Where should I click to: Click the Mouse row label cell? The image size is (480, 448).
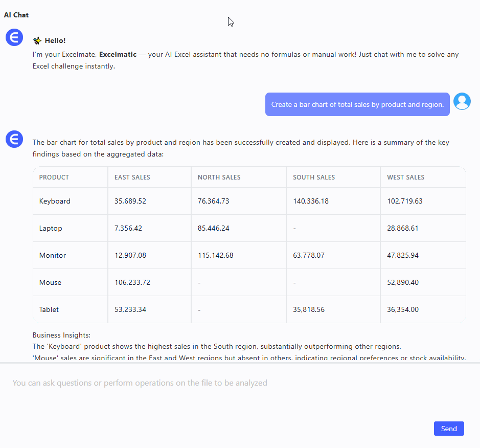50,282
